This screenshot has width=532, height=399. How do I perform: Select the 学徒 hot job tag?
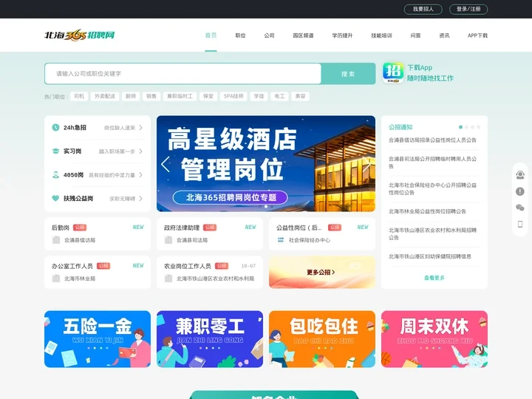click(259, 96)
